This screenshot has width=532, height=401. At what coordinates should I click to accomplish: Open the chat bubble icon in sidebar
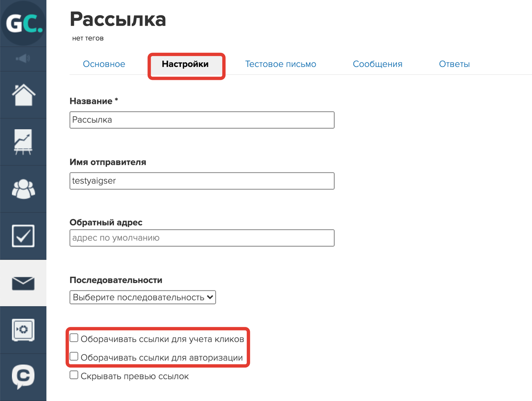tap(23, 377)
